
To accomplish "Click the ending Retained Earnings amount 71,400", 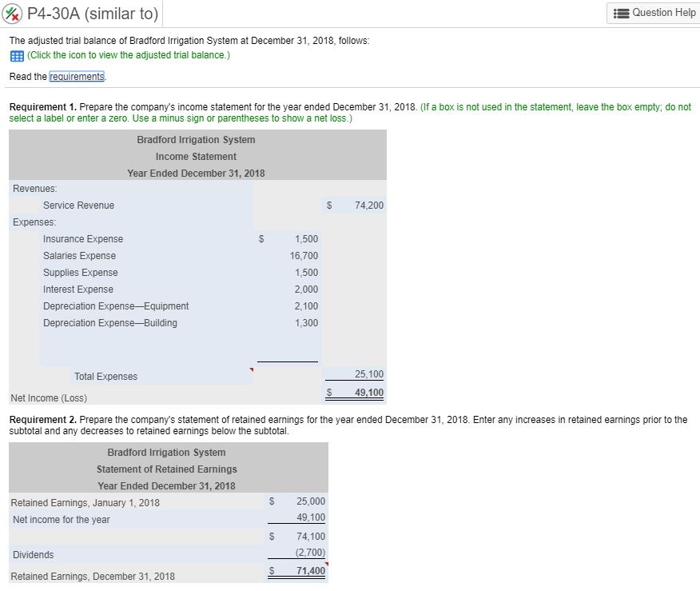I will pos(311,570).
